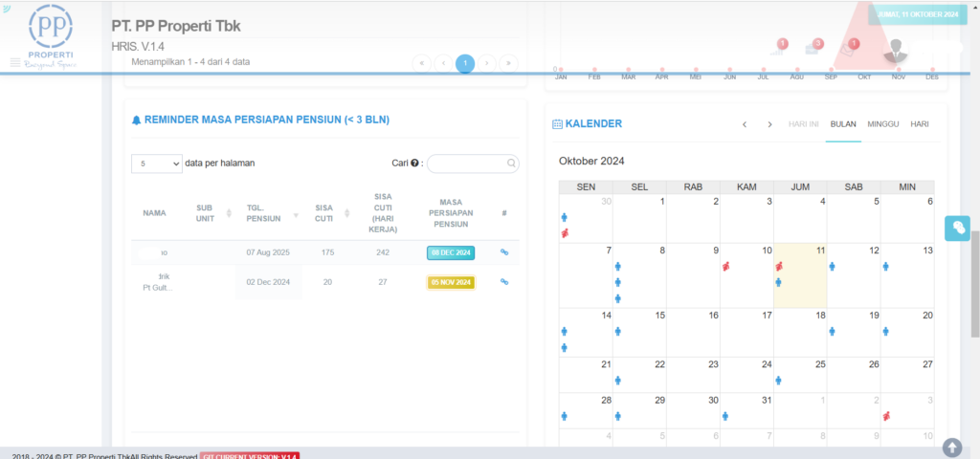
Task: Open link icon for 07 Aug 2025 row
Action: pyautogui.click(x=504, y=252)
